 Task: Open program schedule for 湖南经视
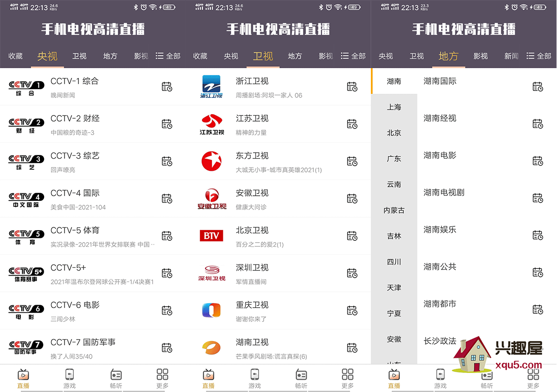(538, 124)
